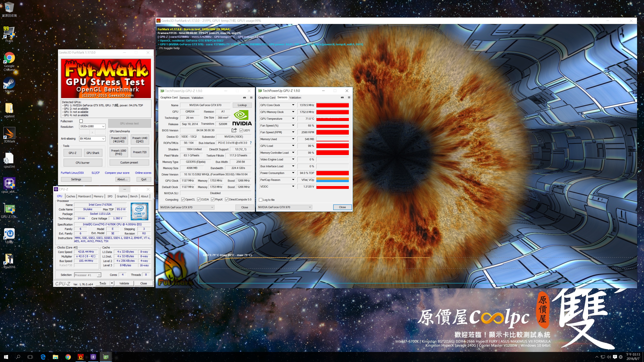Click the CPU burner button in FurMark

tap(83, 163)
